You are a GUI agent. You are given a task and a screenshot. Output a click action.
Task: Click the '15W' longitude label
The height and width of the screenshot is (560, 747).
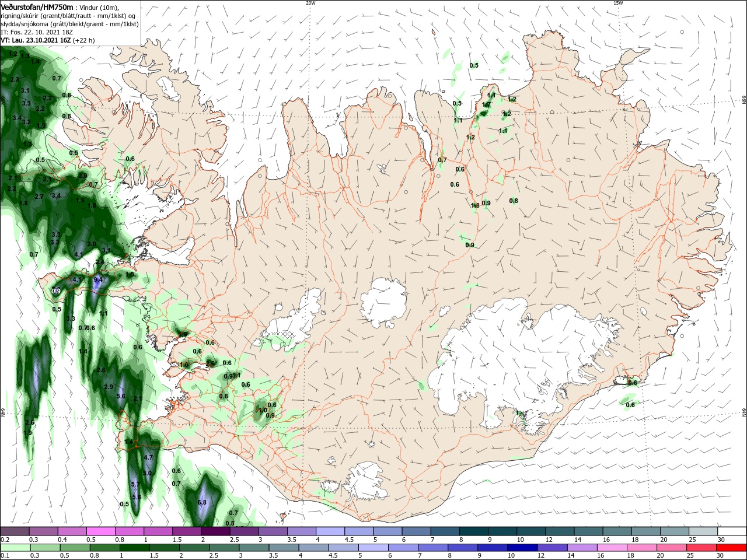pyautogui.click(x=618, y=3)
